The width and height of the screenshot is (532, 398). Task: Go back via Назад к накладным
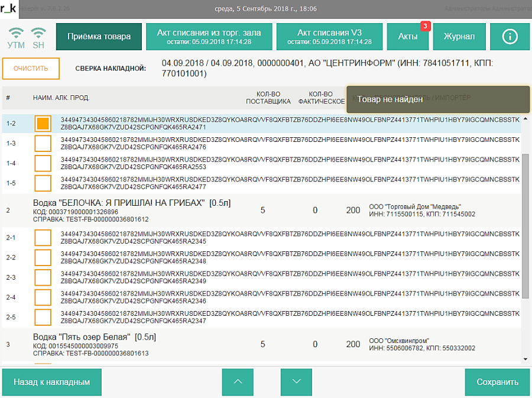(x=51, y=382)
